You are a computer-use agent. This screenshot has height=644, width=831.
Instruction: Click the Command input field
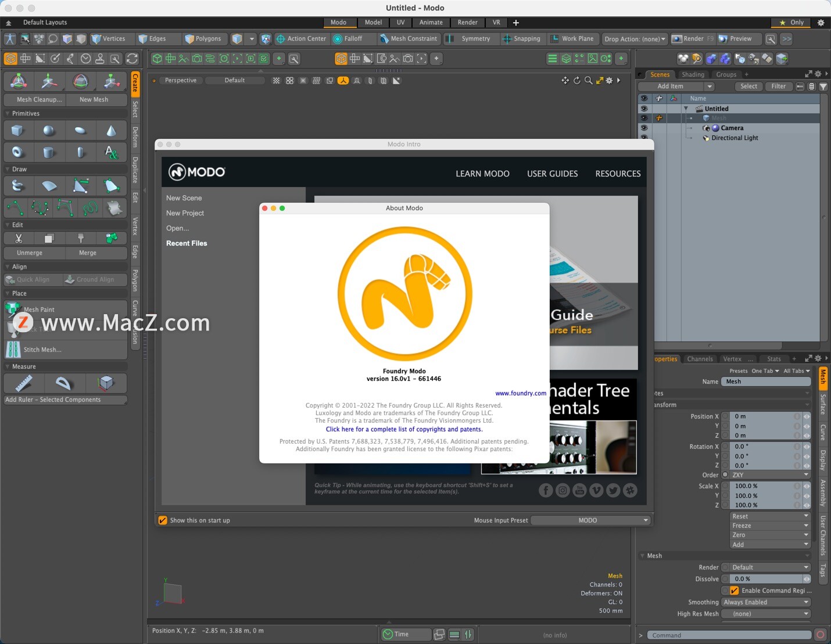pos(729,635)
